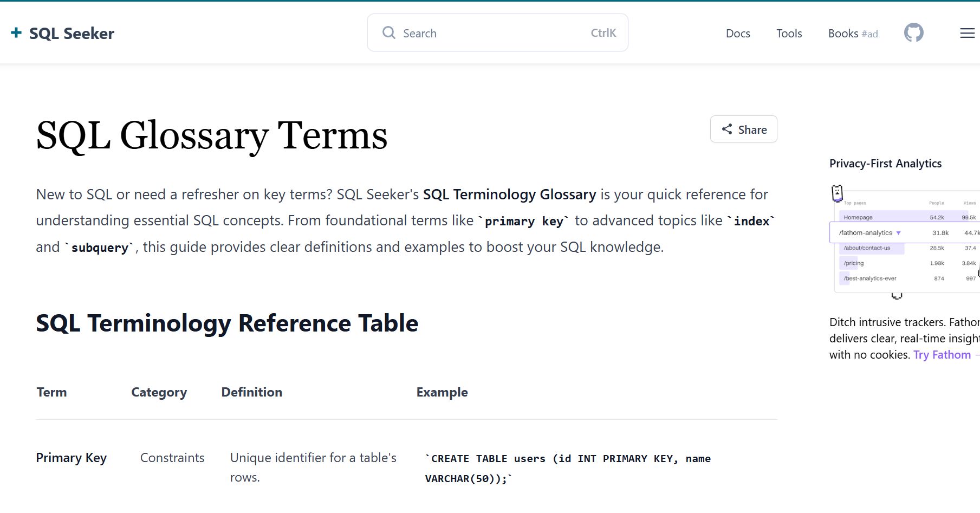Image resolution: width=980 pixels, height=513 pixels.
Task: Click the magnifier icon in the search bar
Action: [388, 33]
